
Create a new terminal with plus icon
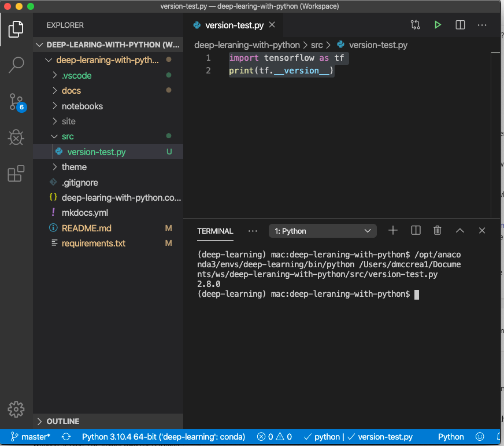pos(393,230)
